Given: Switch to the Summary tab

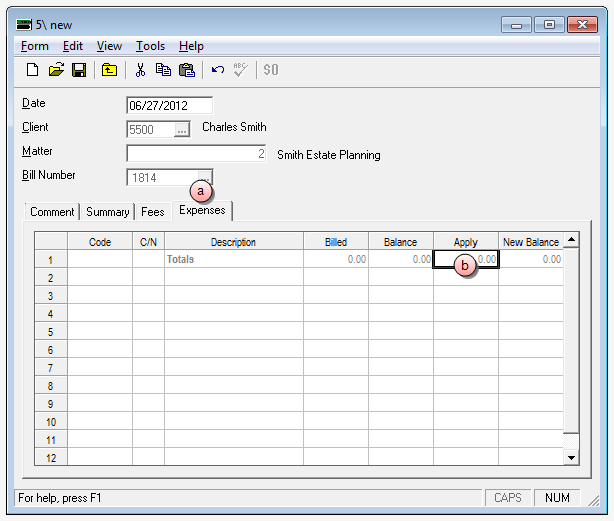Looking at the screenshot, I should [x=108, y=212].
